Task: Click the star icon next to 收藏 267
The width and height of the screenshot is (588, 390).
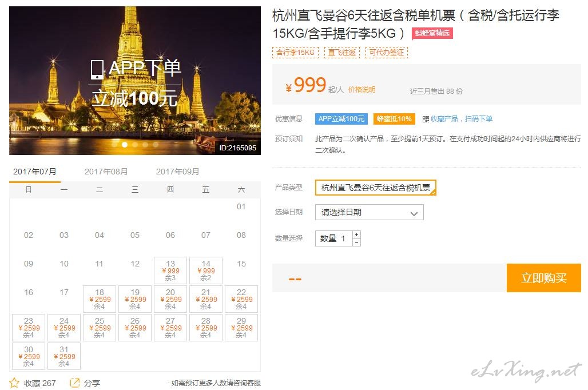Action: 14,383
